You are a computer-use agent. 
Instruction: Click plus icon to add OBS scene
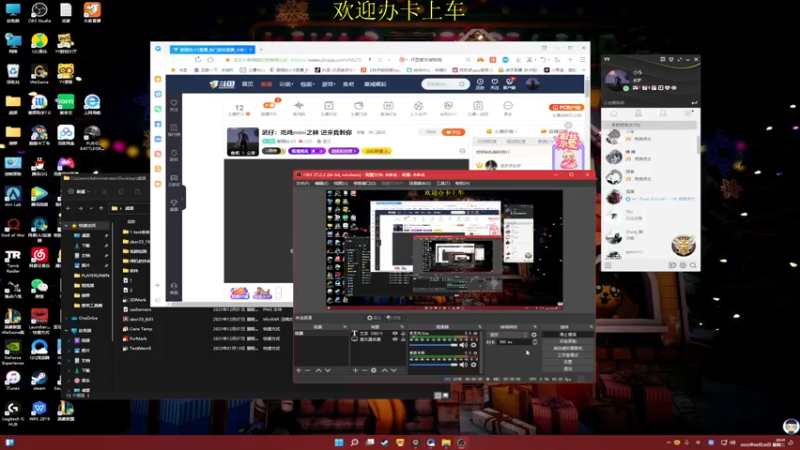(299, 370)
